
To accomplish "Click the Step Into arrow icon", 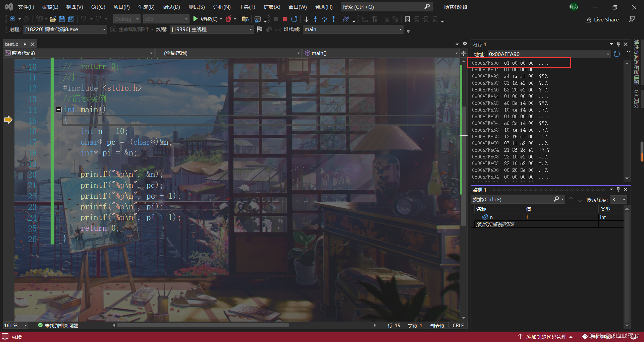I will (315, 19).
